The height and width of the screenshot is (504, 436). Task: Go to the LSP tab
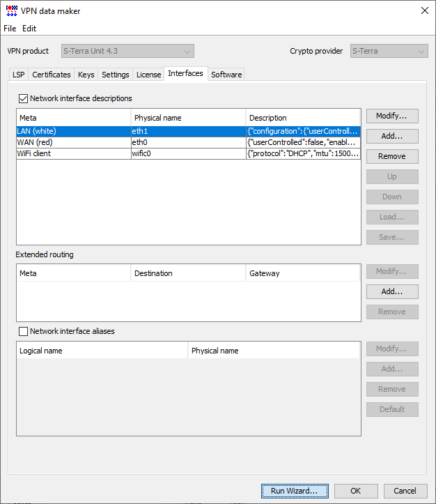coord(19,75)
